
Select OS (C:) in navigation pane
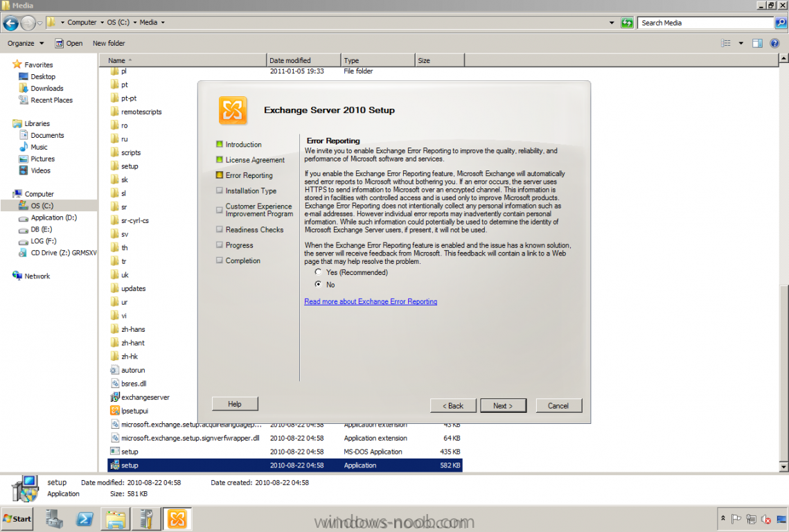point(36,205)
